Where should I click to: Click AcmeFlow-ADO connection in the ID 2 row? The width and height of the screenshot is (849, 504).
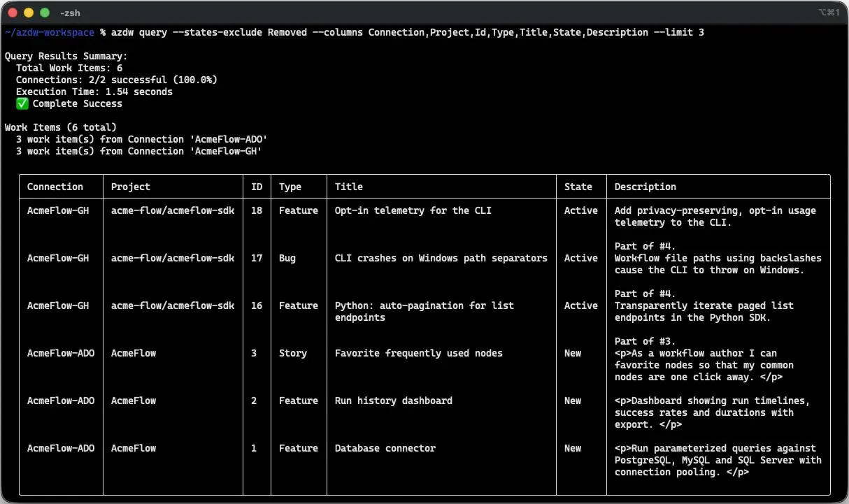coord(61,401)
